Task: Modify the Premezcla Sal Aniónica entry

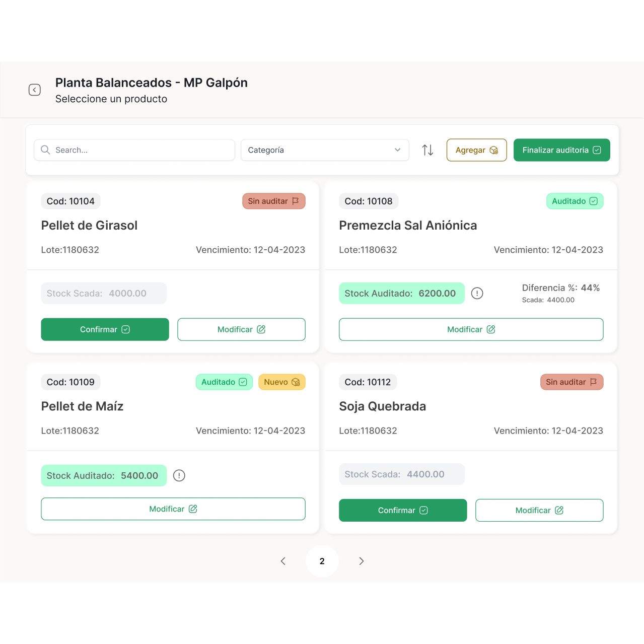Action: tap(471, 329)
